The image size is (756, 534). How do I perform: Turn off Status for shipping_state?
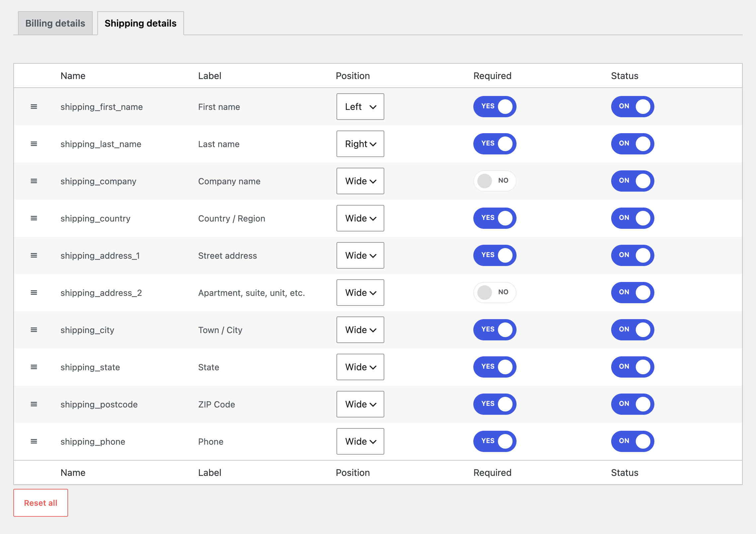pyautogui.click(x=632, y=367)
